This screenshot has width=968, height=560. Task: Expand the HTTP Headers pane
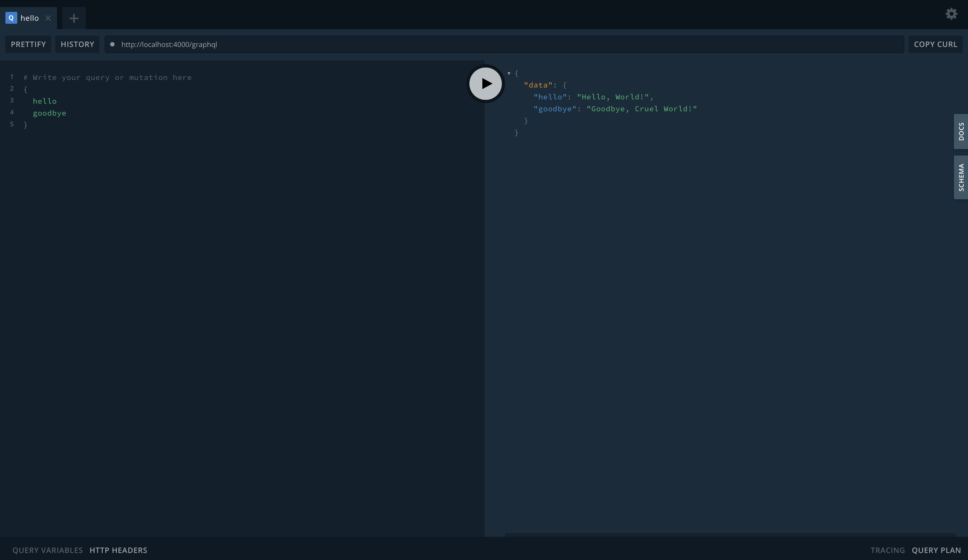click(x=118, y=550)
